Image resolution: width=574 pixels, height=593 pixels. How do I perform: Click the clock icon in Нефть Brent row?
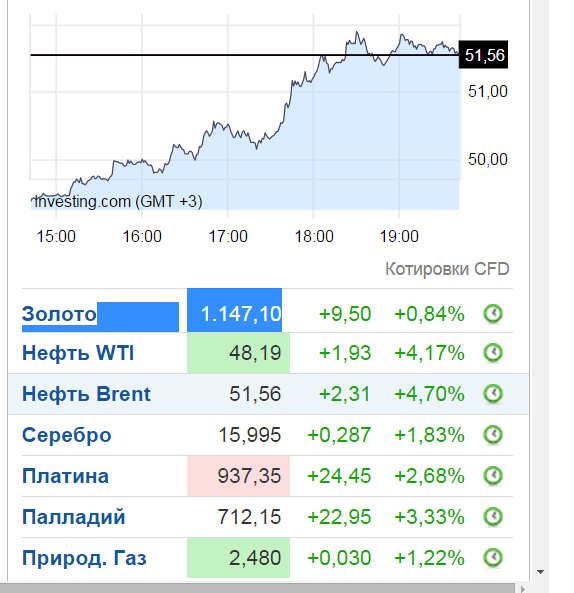(x=493, y=394)
